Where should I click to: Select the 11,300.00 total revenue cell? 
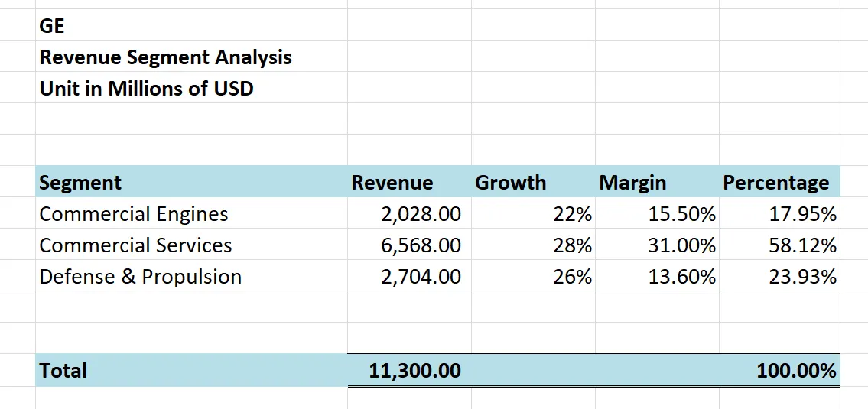point(414,371)
